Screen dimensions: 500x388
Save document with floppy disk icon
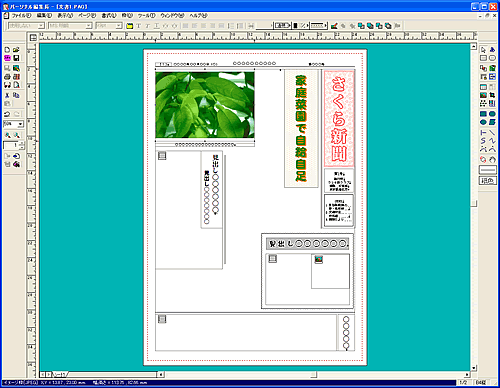16,58
